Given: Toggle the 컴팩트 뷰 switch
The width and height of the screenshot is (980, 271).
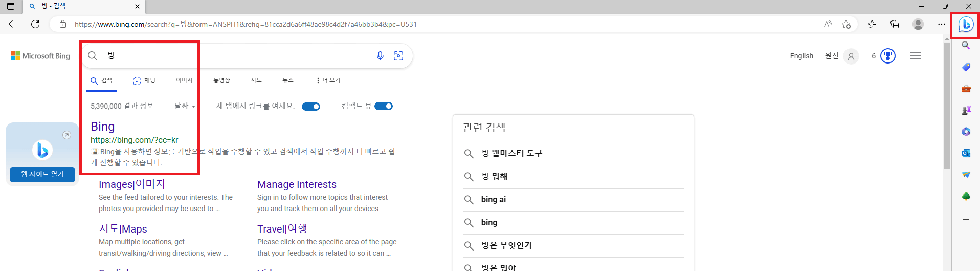Looking at the screenshot, I should point(384,106).
